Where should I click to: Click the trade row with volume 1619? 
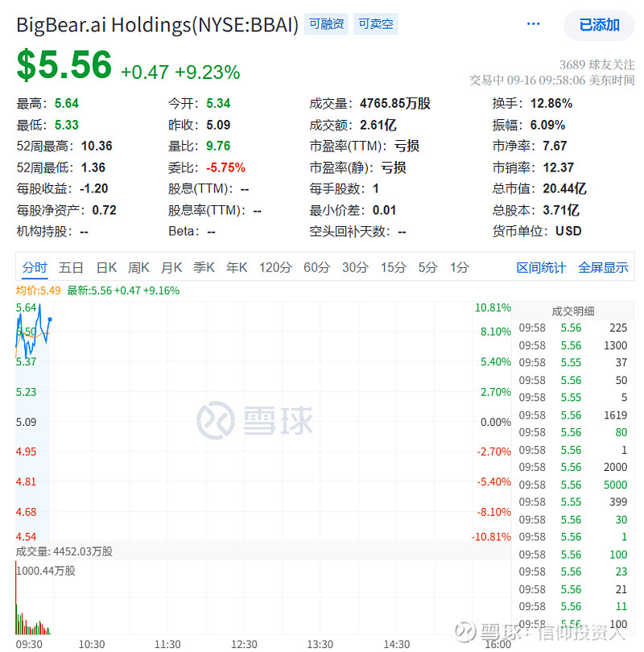573,415
